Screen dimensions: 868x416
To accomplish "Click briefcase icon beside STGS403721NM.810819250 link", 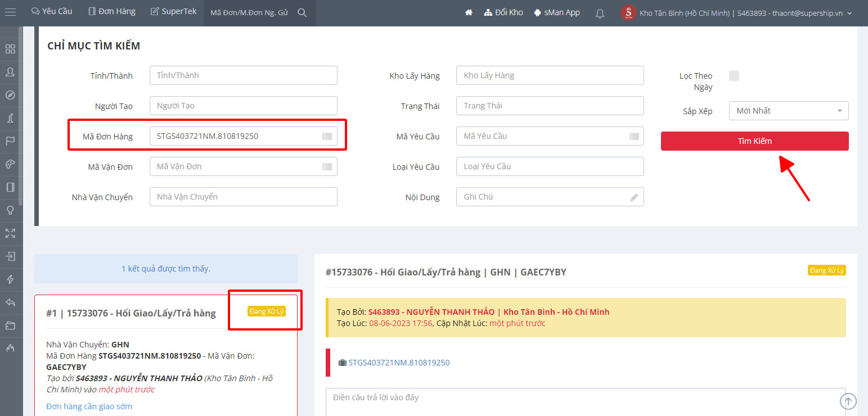I will pyautogui.click(x=342, y=363).
